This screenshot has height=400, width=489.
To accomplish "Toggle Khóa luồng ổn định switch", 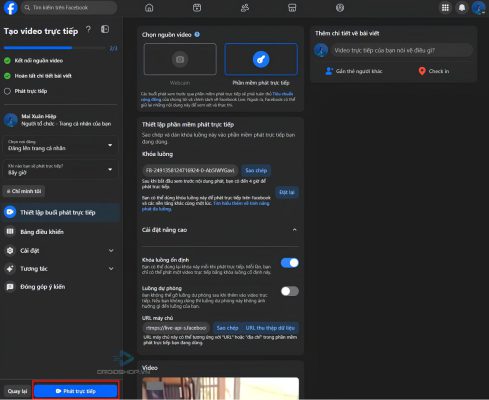I will point(290,263).
